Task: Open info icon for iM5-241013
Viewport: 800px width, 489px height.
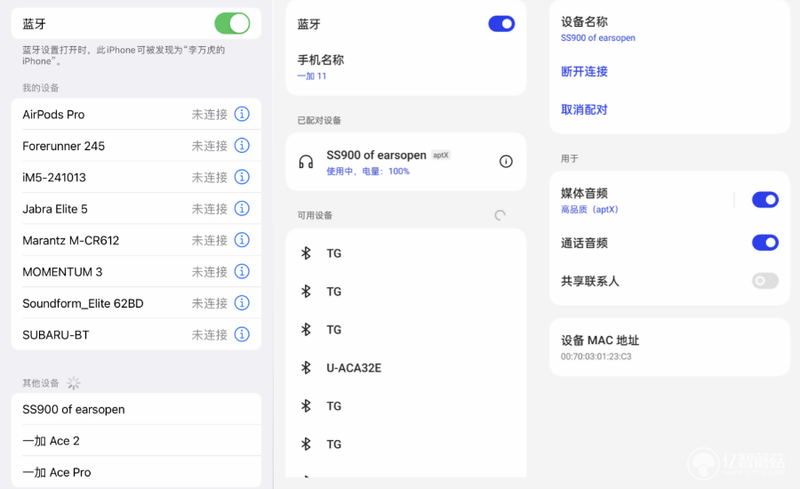Action: pyautogui.click(x=242, y=177)
